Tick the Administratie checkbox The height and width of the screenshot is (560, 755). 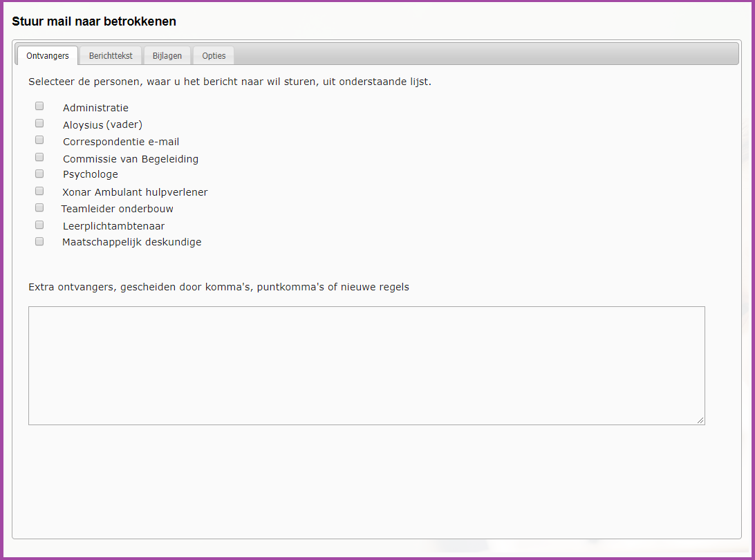pyautogui.click(x=39, y=106)
